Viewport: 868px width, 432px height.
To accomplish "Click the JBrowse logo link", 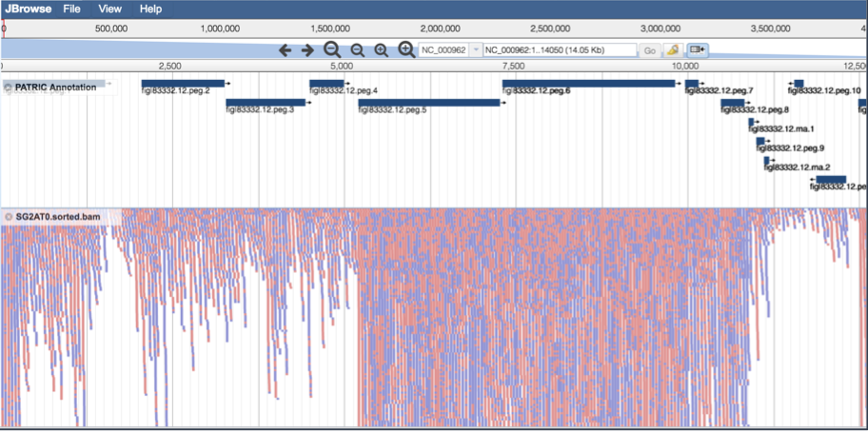I will click(x=29, y=9).
